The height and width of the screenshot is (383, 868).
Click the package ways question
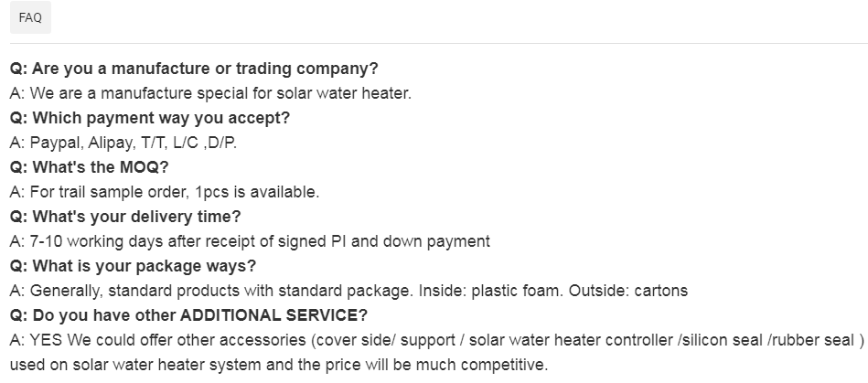click(x=133, y=266)
